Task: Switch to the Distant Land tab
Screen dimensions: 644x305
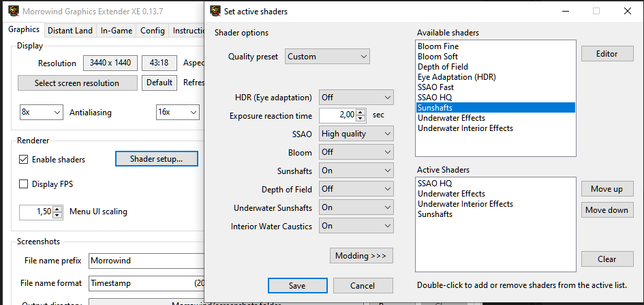Action: point(70,31)
